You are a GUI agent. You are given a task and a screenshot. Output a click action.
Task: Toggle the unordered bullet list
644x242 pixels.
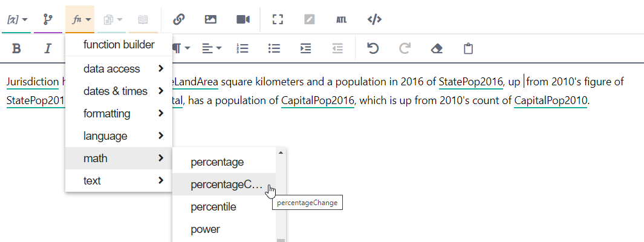tap(274, 48)
